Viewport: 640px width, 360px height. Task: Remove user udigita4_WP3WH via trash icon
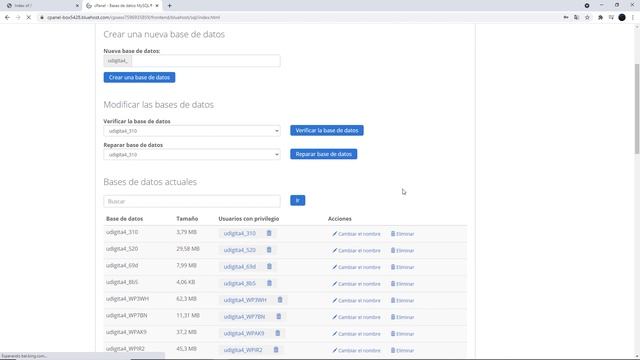[280, 300]
